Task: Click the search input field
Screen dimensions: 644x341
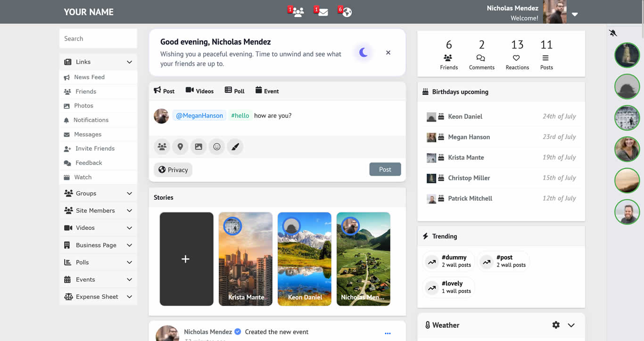Action: (98, 39)
